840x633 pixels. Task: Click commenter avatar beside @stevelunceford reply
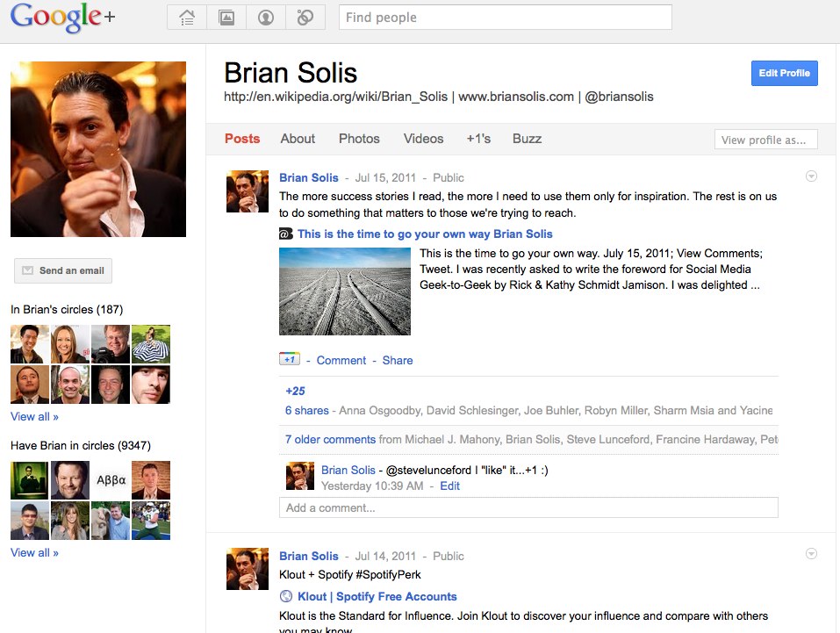tap(300, 476)
